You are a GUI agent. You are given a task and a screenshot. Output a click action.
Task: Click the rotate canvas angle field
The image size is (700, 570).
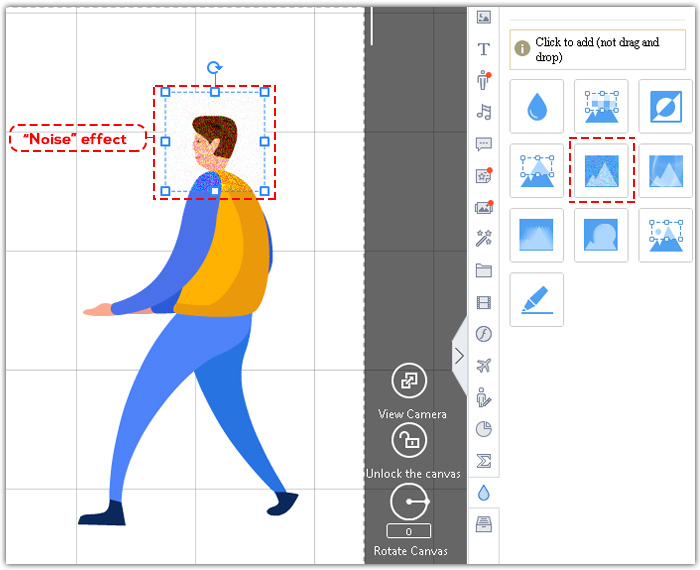click(408, 532)
